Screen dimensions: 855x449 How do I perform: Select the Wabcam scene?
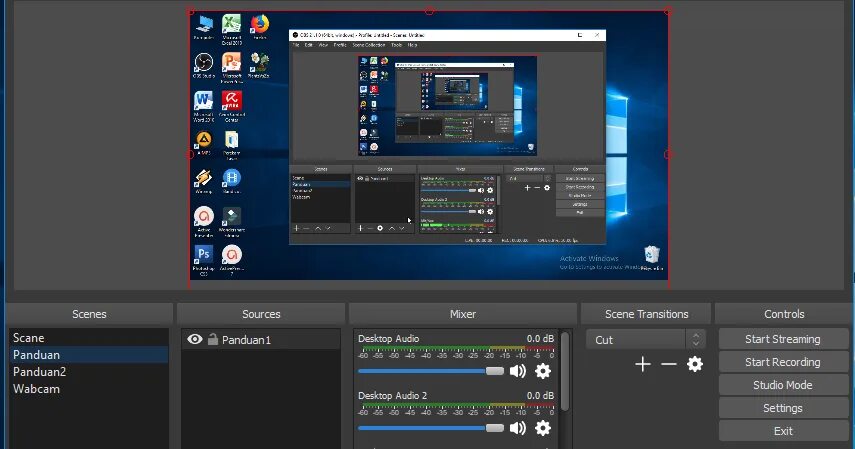point(89,389)
